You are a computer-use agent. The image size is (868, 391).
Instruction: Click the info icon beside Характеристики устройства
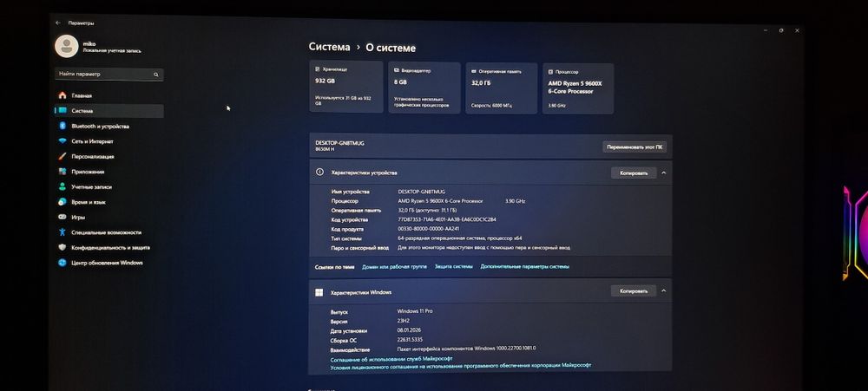[x=319, y=172]
